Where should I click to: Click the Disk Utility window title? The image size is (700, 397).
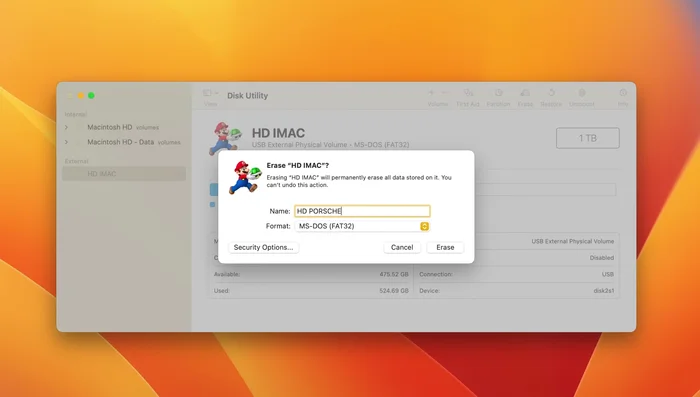(x=247, y=96)
